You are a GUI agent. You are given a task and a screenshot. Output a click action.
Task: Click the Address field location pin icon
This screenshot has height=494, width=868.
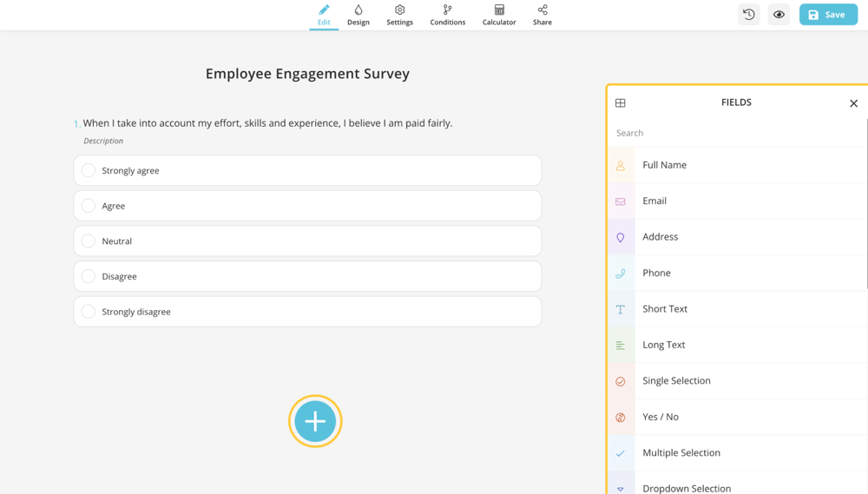(621, 237)
